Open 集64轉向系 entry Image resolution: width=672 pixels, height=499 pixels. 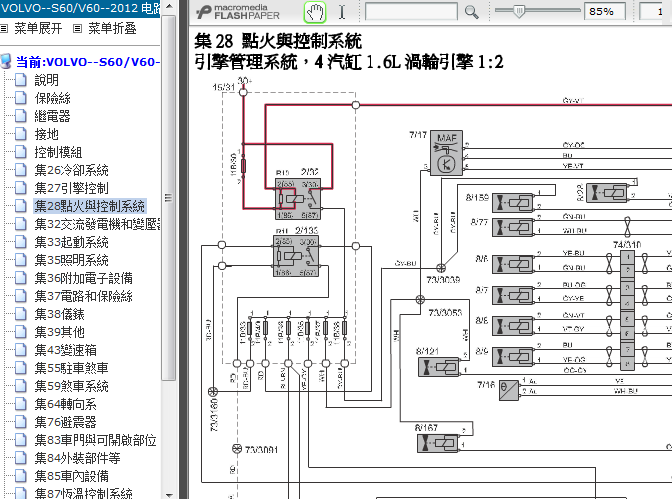click(65, 404)
